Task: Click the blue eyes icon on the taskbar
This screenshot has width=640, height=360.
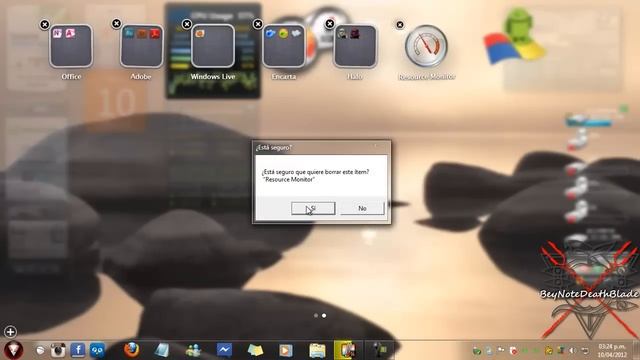Action: pyautogui.click(x=97, y=350)
